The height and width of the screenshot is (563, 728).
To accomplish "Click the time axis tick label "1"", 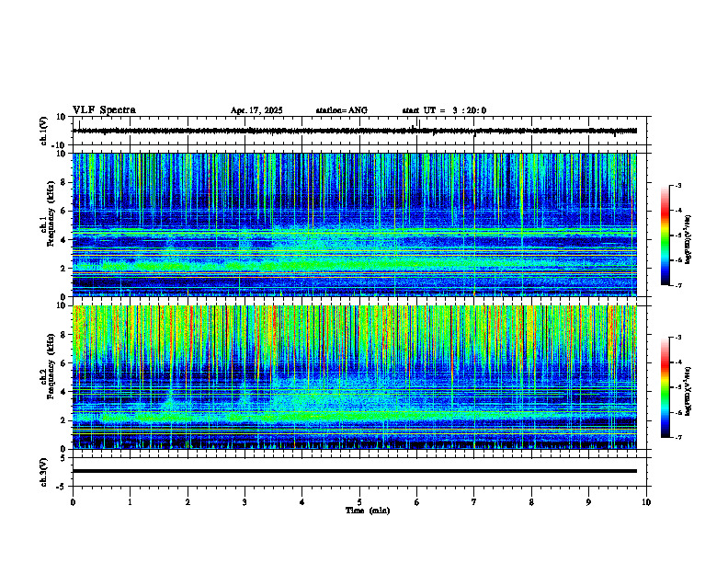I will tap(130, 502).
